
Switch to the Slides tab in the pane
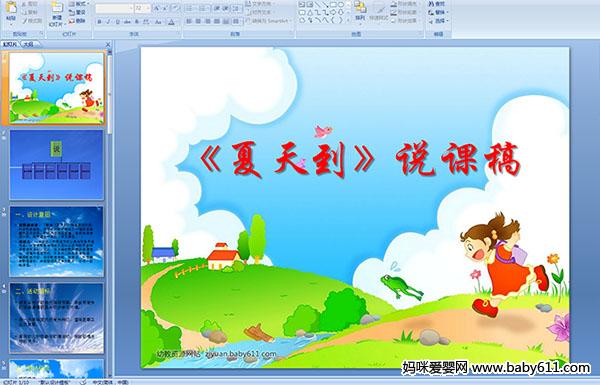click(10, 44)
